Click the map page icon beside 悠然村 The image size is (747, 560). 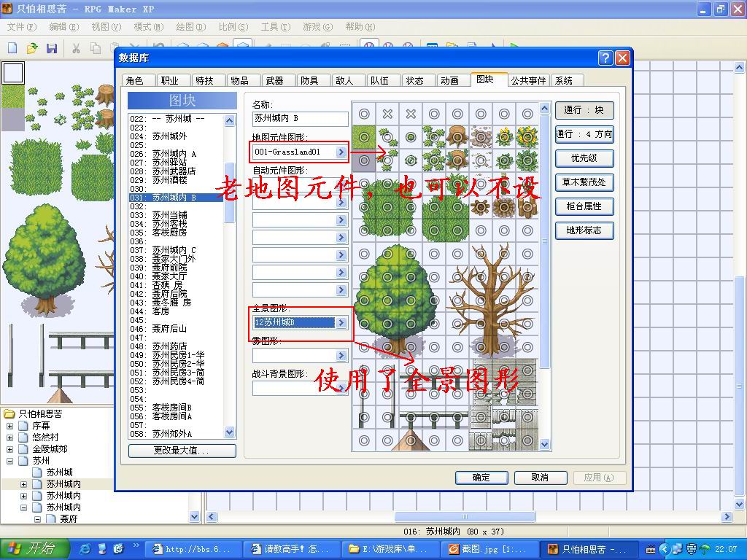click(23, 437)
